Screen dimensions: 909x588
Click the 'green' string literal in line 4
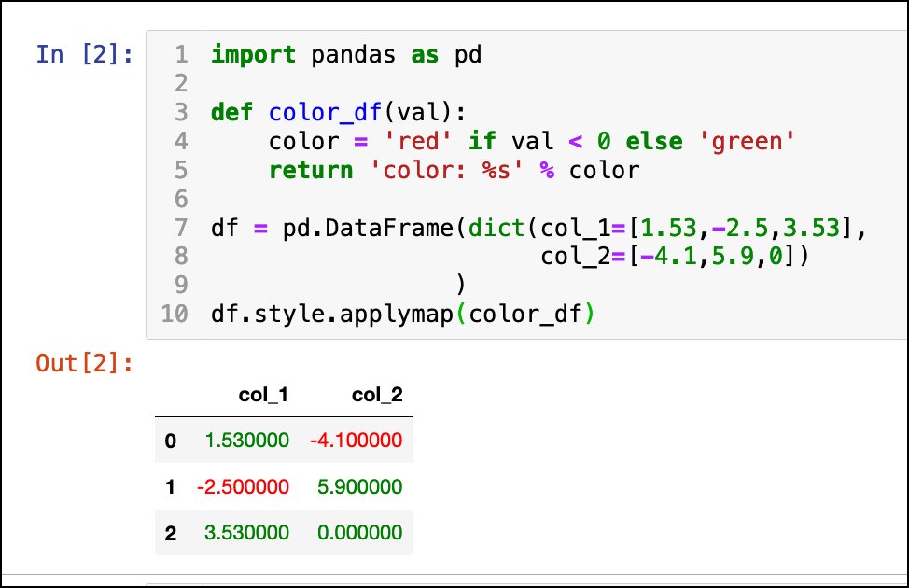pos(747,142)
